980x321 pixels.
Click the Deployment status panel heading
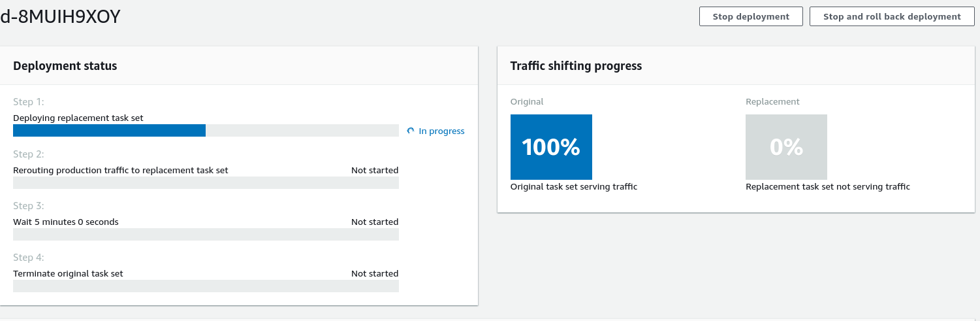click(x=65, y=66)
